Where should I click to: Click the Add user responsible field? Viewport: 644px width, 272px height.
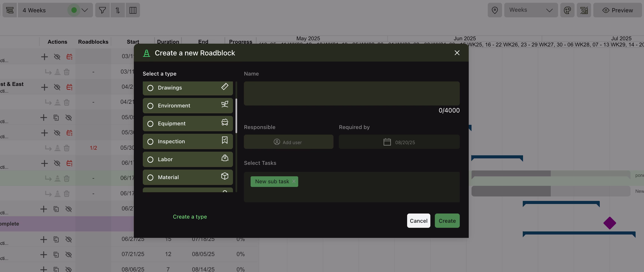pos(289,142)
